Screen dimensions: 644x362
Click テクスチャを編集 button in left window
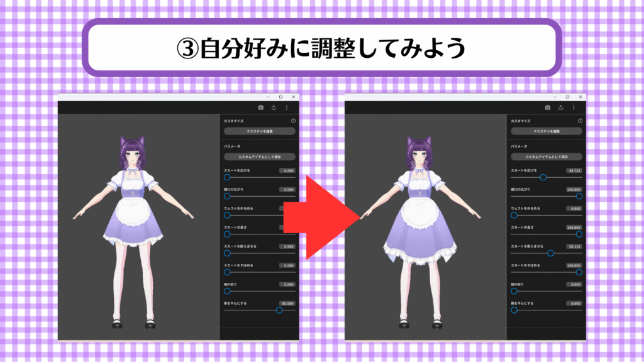(260, 131)
